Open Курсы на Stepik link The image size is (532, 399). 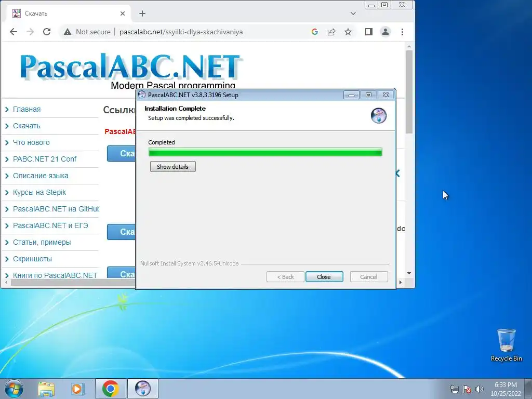(x=39, y=192)
